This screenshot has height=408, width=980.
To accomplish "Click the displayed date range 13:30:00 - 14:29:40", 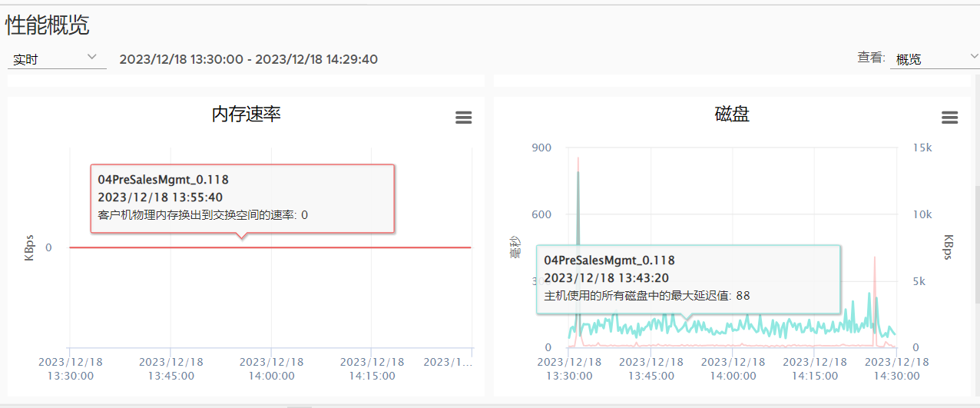I will (249, 59).
